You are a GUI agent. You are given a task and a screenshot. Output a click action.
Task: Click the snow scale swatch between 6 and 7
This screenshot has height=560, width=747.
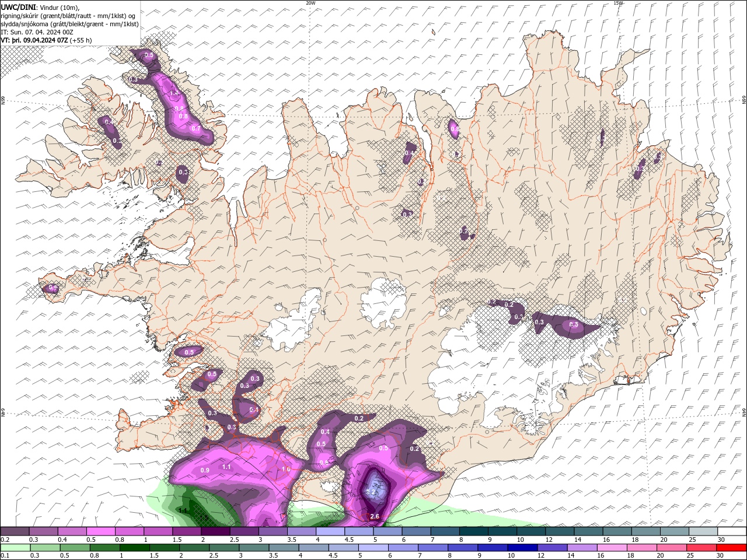point(416,531)
